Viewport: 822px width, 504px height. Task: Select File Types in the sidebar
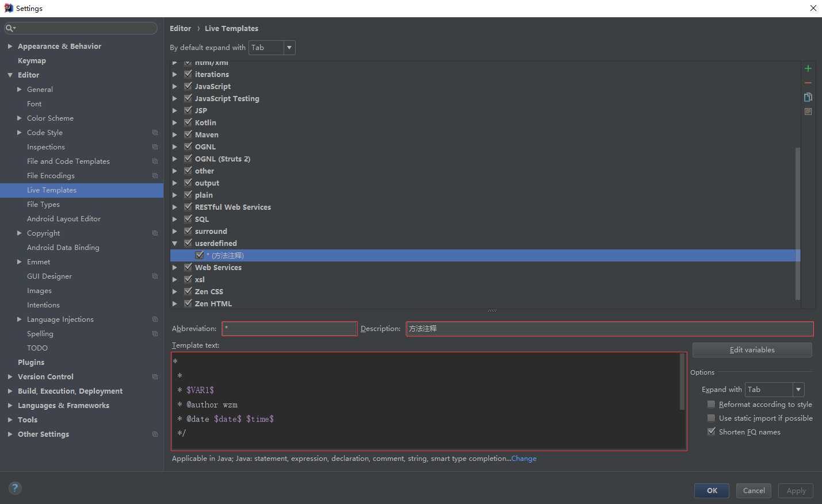point(43,205)
